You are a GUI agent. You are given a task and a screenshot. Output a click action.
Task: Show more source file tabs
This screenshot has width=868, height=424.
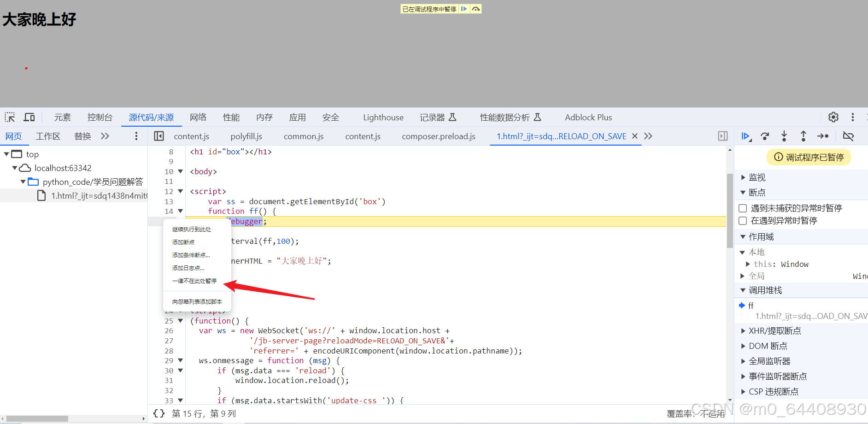click(x=648, y=136)
